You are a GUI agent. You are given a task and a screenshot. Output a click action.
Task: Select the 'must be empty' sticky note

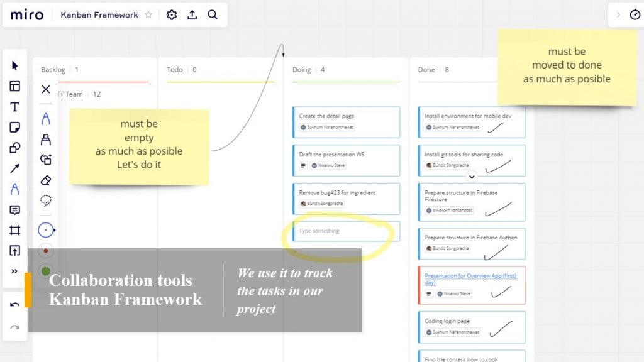pos(139,147)
